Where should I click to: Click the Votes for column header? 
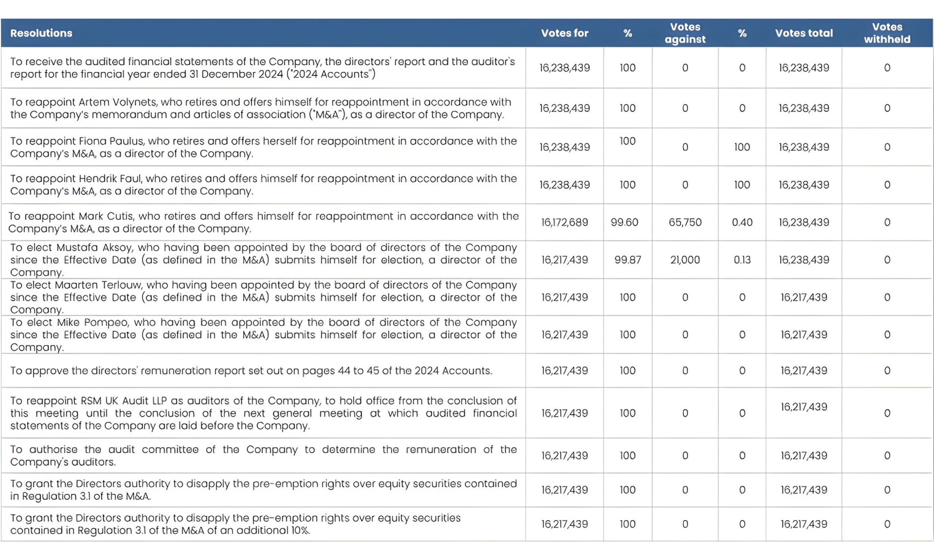coord(565,33)
